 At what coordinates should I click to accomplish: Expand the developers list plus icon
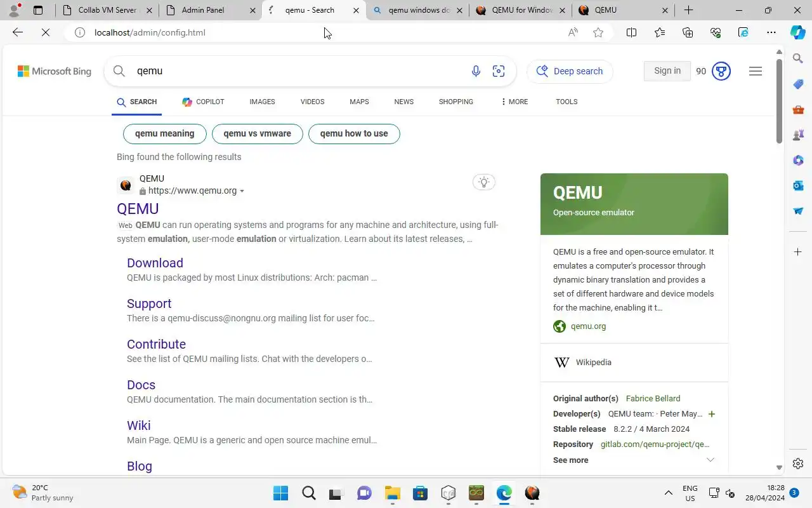(712, 414)
